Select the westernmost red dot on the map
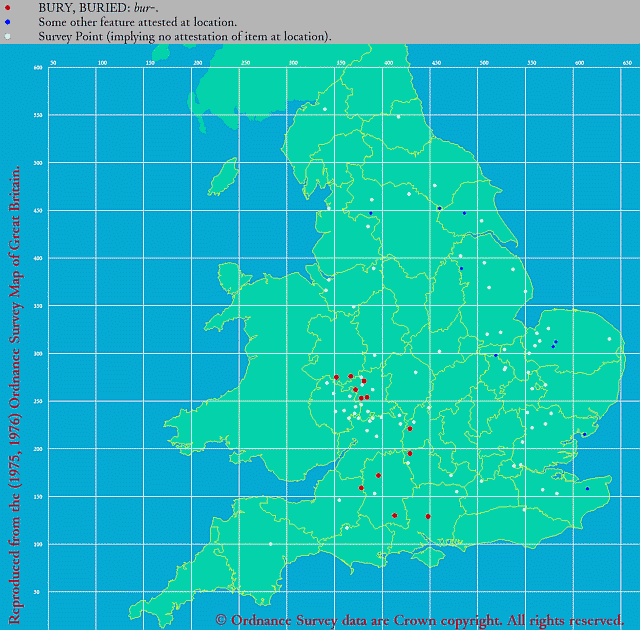This screenshot has width=640, height=630. pos(337,377)
